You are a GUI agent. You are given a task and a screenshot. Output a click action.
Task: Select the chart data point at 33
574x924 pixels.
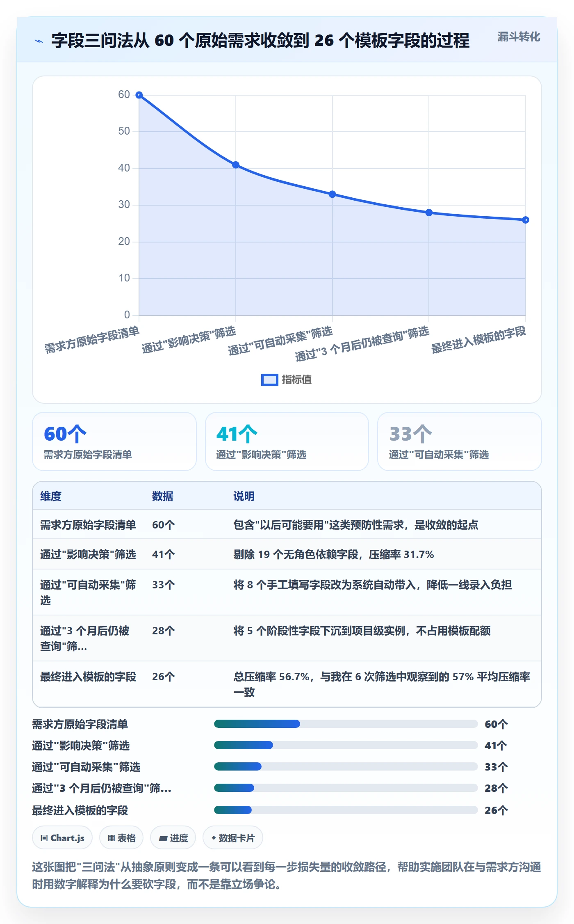(x=333, y=194)
